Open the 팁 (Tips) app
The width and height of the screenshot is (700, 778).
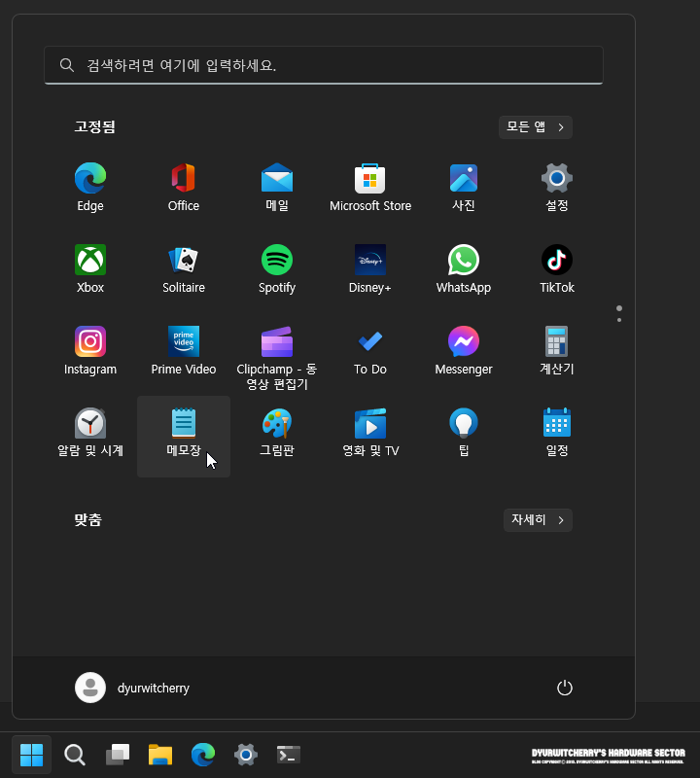(464, 433)
